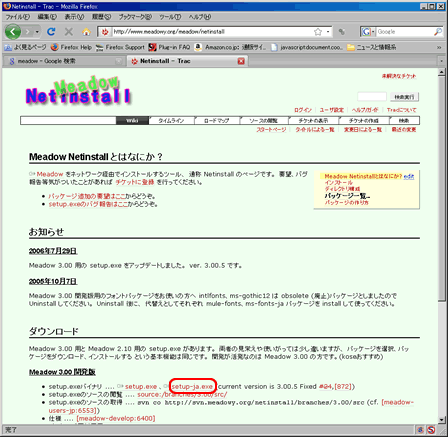
Task: Click the site favicon in the address bar
Action: [105, 32]
